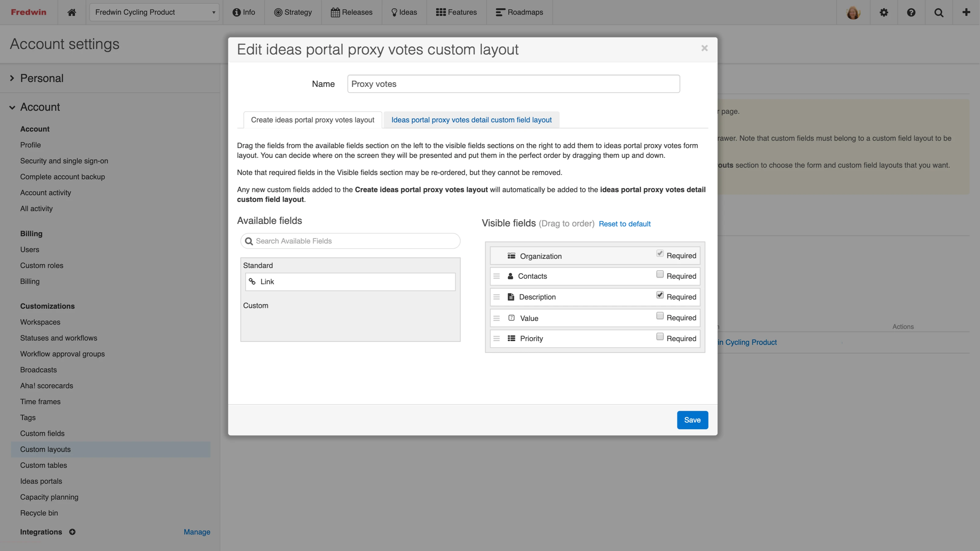This screenshot has width=980, height=551.
Task: Open the search magnifier icon in header
Action: coord(939,12)
